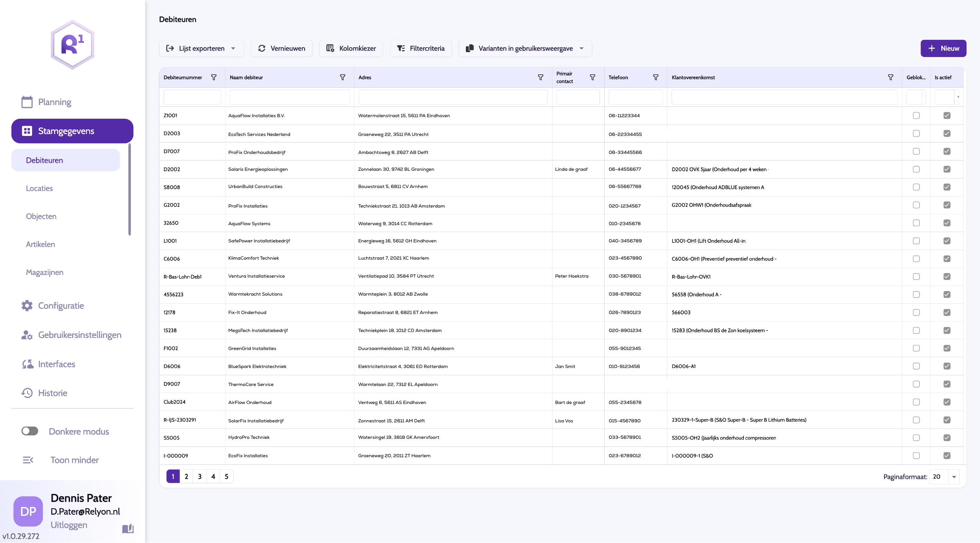This screenshot has width=980, height=543.
Task: Open the documentation book icon in sidebar
Action: pos(128,529)
